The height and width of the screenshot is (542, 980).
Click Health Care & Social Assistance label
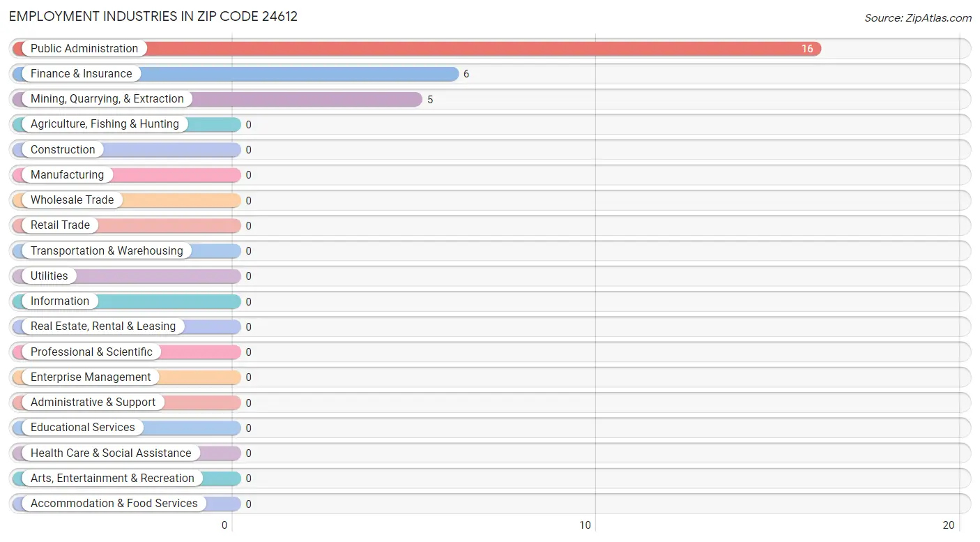coord(111,453)
